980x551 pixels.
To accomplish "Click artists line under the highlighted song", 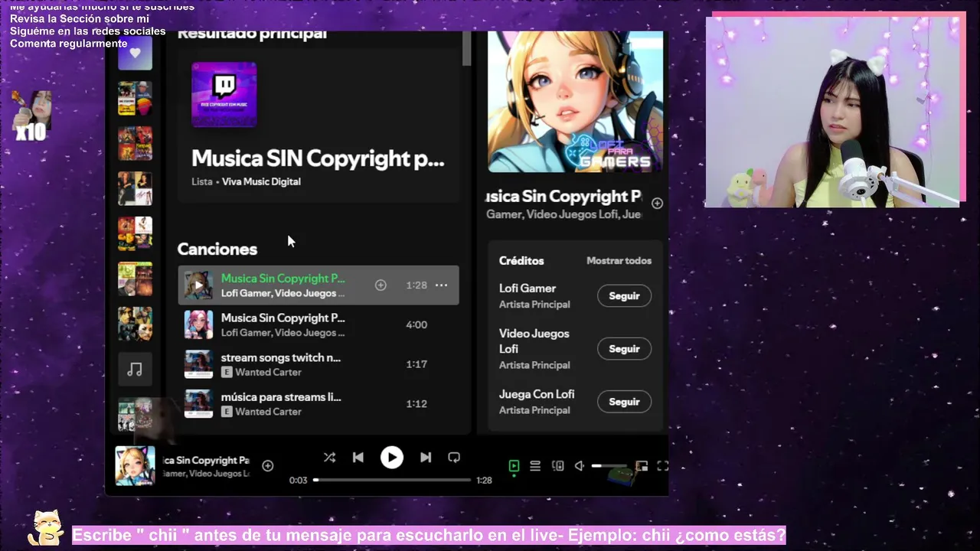I will tap(283, 293).
